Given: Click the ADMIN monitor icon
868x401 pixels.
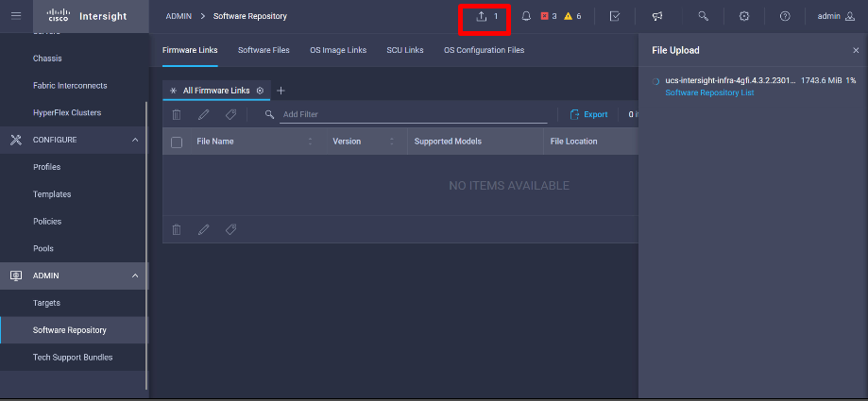Looking at the screenshot, I should (x=16, y=276).
